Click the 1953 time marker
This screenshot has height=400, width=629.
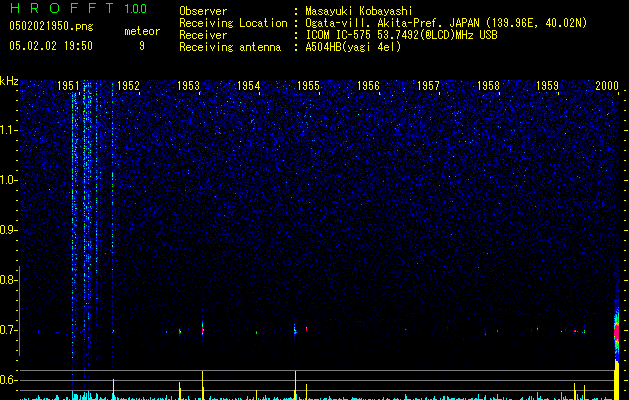[188, 85]
